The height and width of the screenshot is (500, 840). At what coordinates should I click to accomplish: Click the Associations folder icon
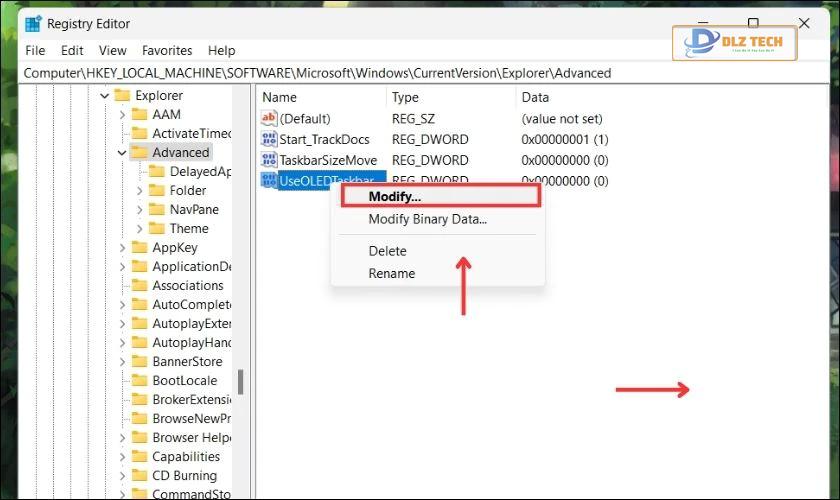click(x=139, y=285)
